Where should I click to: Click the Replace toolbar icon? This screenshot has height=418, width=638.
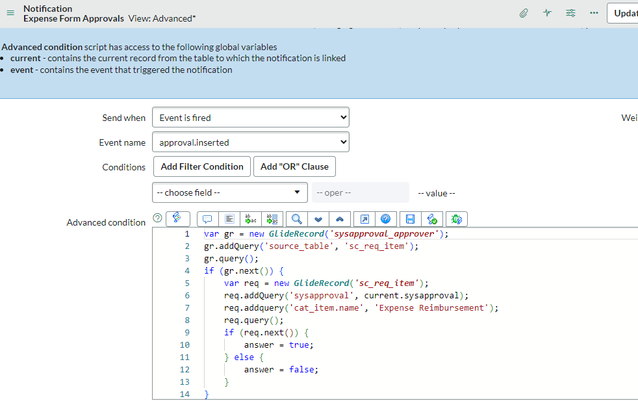[x=251, y=219]
